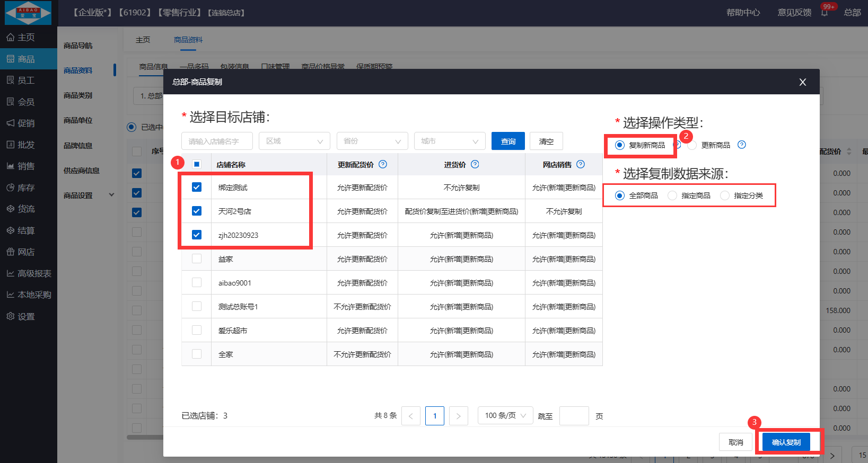Viewport: 868px width, 463px height.
Task: Open 商品导航 menu item
Action: [x=78, y=46]
